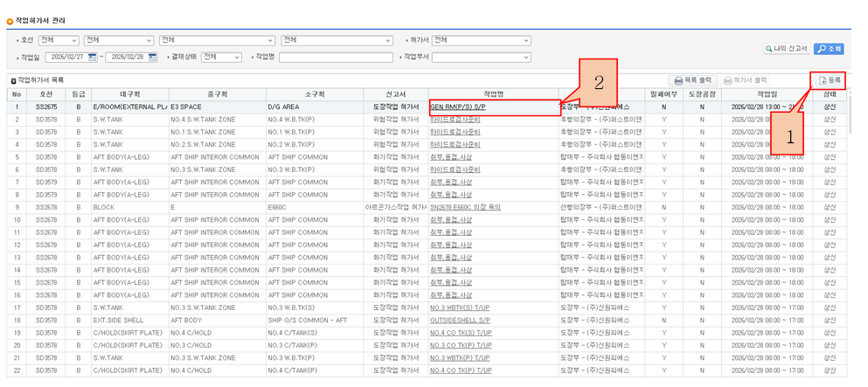This screenshot has height=387, width=868.
Task: Expand the 허가서 type dropdown
Action: [482, 40]
